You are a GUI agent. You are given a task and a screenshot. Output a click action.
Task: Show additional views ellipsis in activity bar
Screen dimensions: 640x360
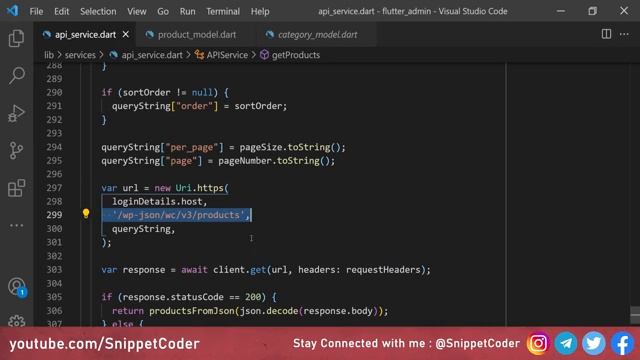[x=16, y=225]
